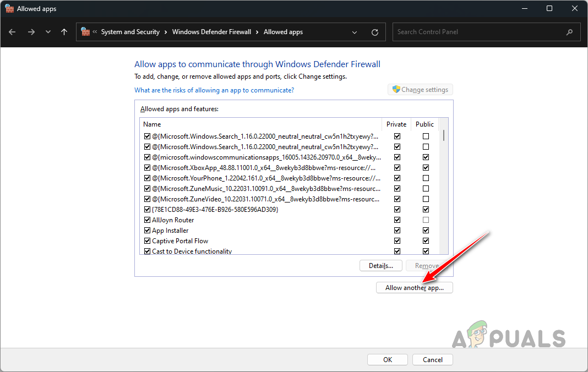This screenshot has width=588, height=372.
Task: Open the address bar history dropdown
Action: 355,32
